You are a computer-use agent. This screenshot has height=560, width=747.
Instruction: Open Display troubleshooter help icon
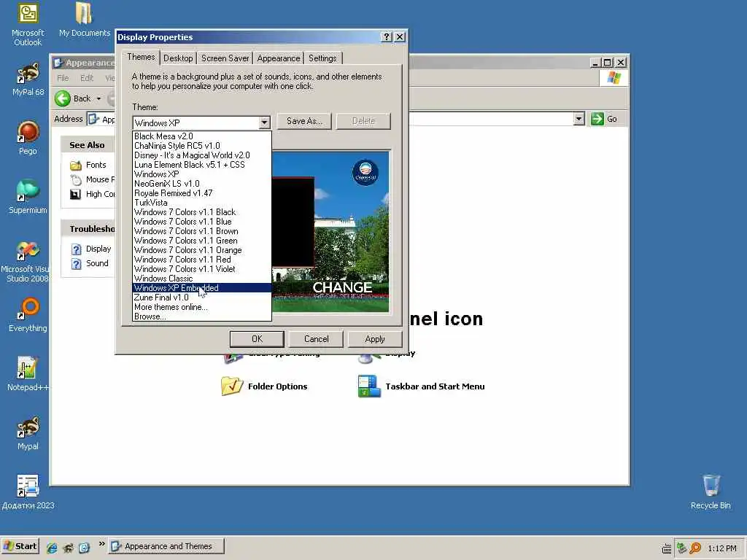tap(76, 249)
